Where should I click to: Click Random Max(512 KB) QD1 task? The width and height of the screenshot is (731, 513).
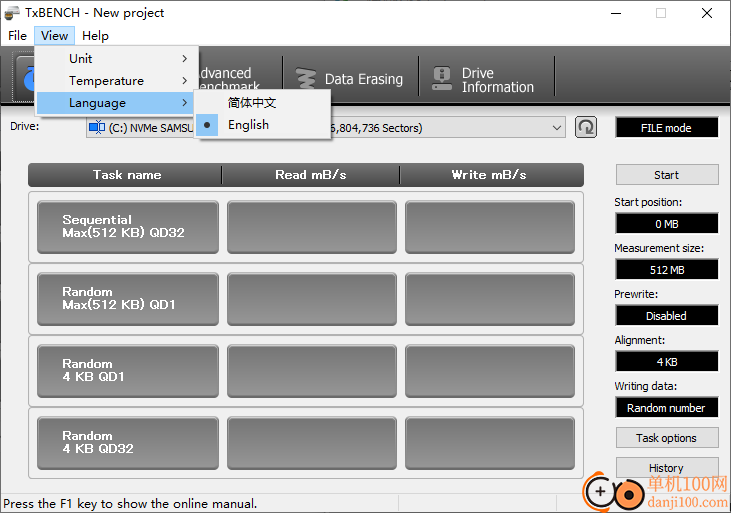pos(128,299)
